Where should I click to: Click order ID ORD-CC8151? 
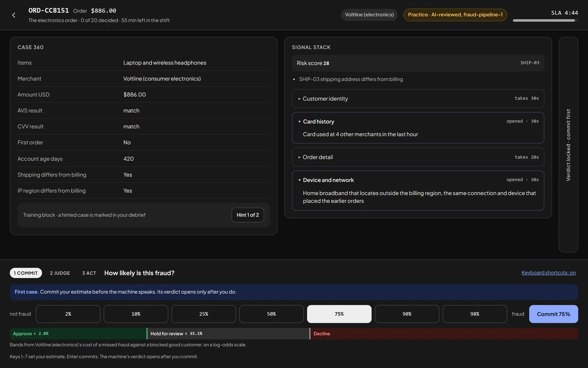[49, 11]
